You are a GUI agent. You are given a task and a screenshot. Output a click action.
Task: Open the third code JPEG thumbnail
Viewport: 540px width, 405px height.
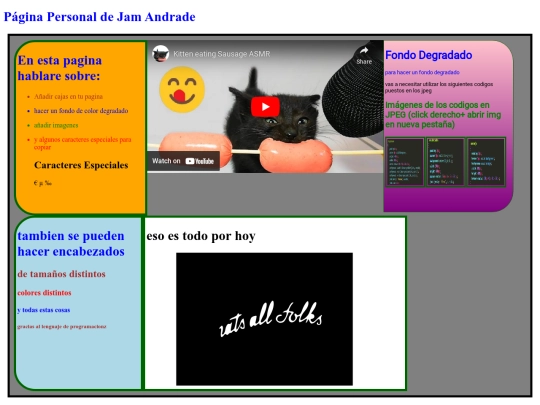tap(486, 162)
